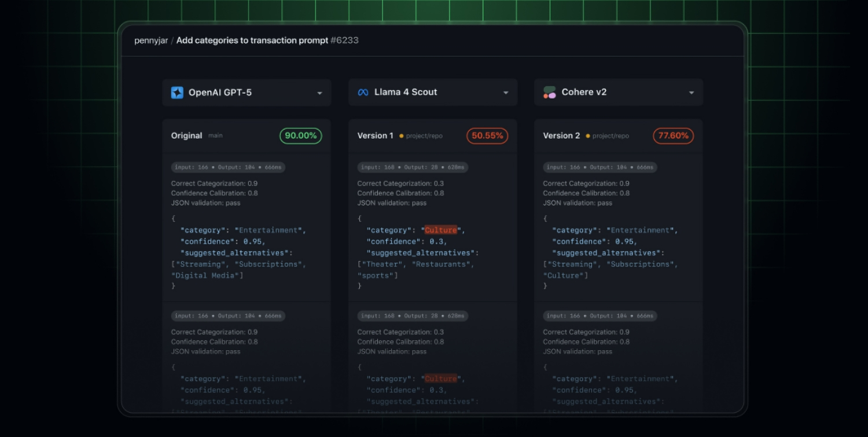The width and height of the screenshot is (868, 437).
Task: Click the orange status dot next to Version 1
Action: click(401, 136)
